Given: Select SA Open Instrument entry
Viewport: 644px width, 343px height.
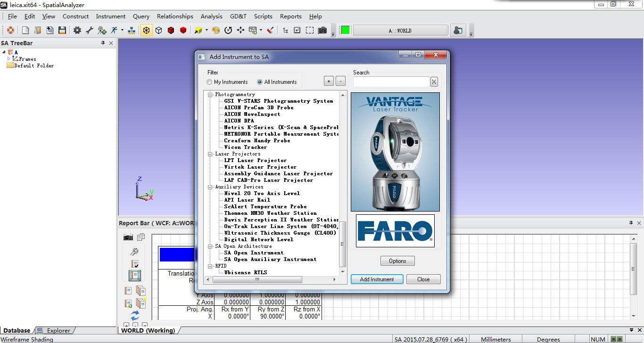Looking at the screenshot, I should 254,253.
